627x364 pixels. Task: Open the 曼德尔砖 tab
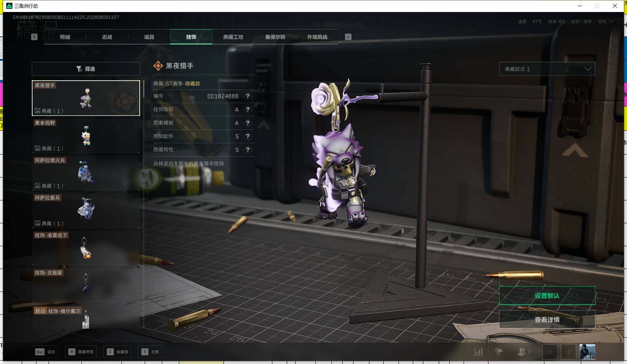(x=275, y=37)
